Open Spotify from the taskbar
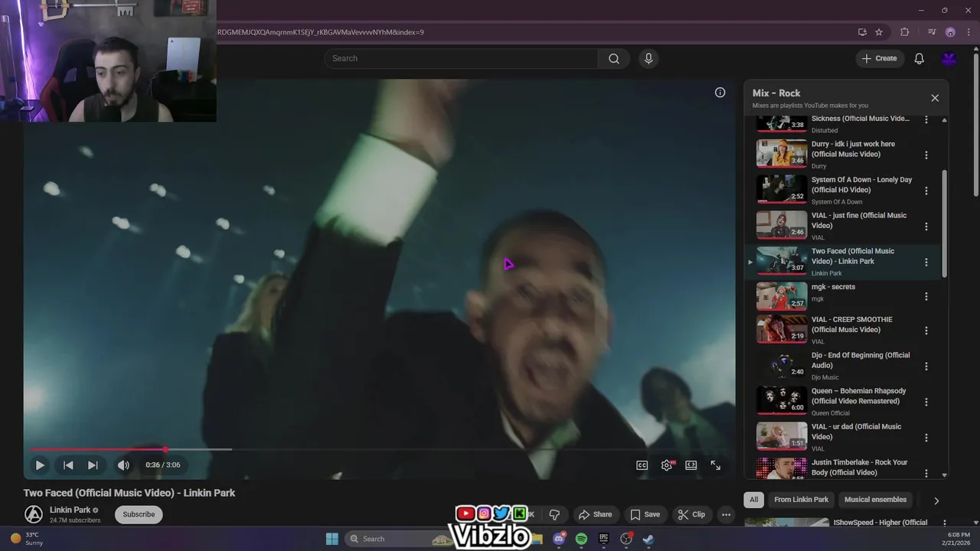 581,539
